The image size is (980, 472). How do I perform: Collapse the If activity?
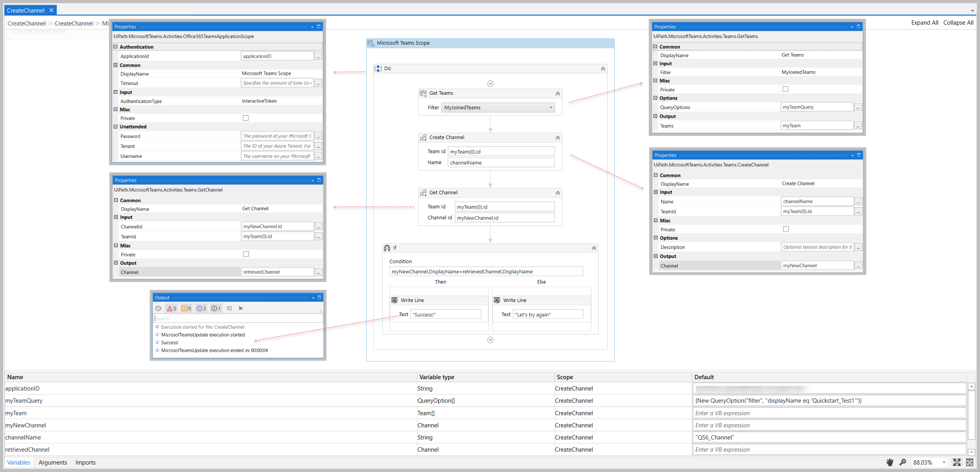(x=594, y=248)
